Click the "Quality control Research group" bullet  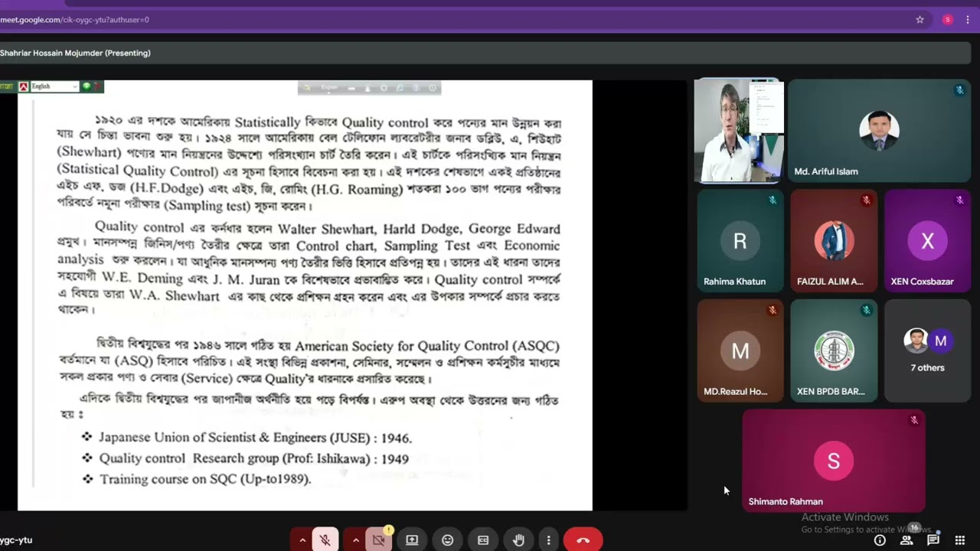(x=253, y=458)
